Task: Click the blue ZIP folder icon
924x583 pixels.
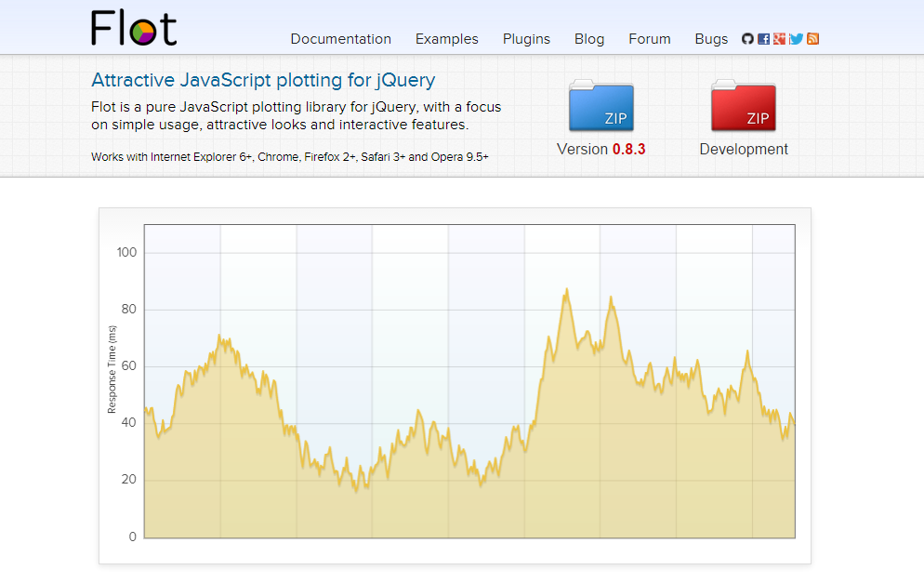Action: pyautogui.click(x=601, y=107)
